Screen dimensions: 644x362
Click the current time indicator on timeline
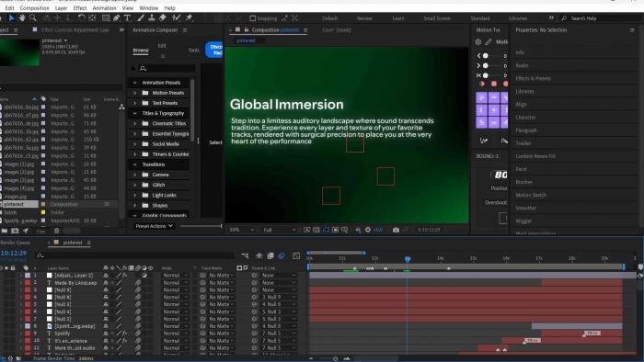[408, 259]
